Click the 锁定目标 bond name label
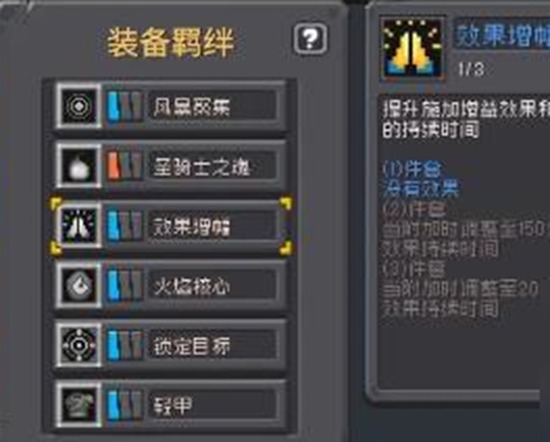The image size is (550, 442). point(192,346)
